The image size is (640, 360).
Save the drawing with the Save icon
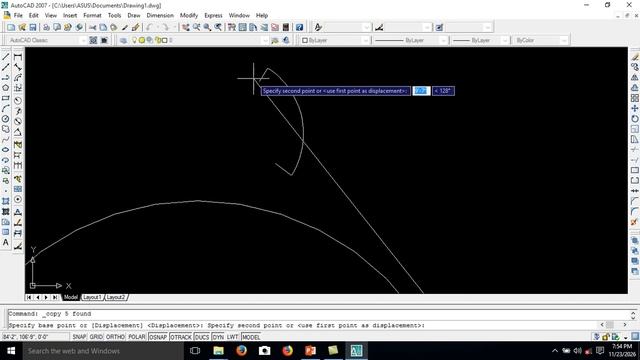coord(33,27)
